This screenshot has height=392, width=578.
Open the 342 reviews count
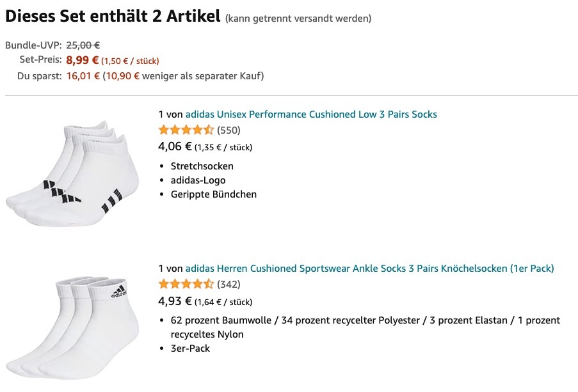coord(229,284)
